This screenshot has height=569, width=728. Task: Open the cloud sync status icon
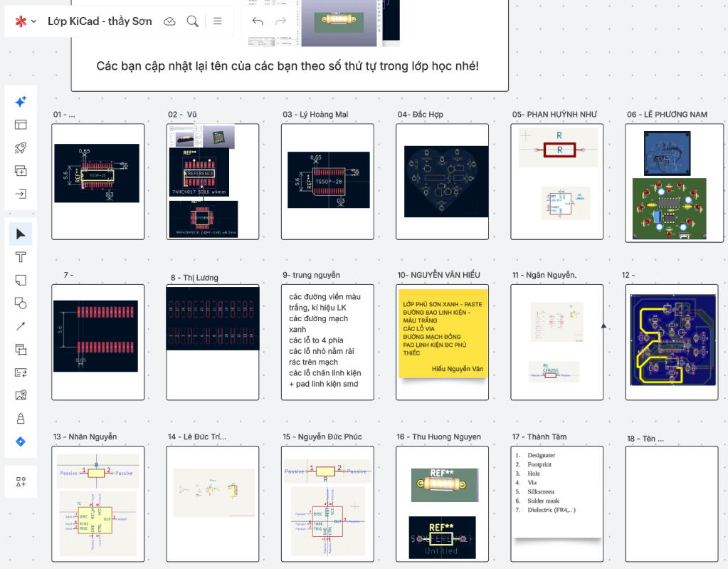pos(169,21)
